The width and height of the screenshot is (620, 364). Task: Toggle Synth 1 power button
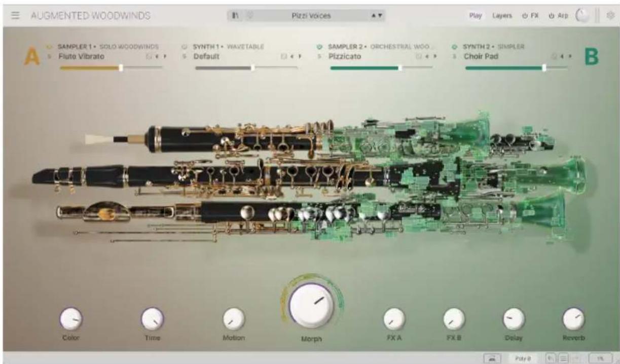pyautogui.click(x=185, y=47)
